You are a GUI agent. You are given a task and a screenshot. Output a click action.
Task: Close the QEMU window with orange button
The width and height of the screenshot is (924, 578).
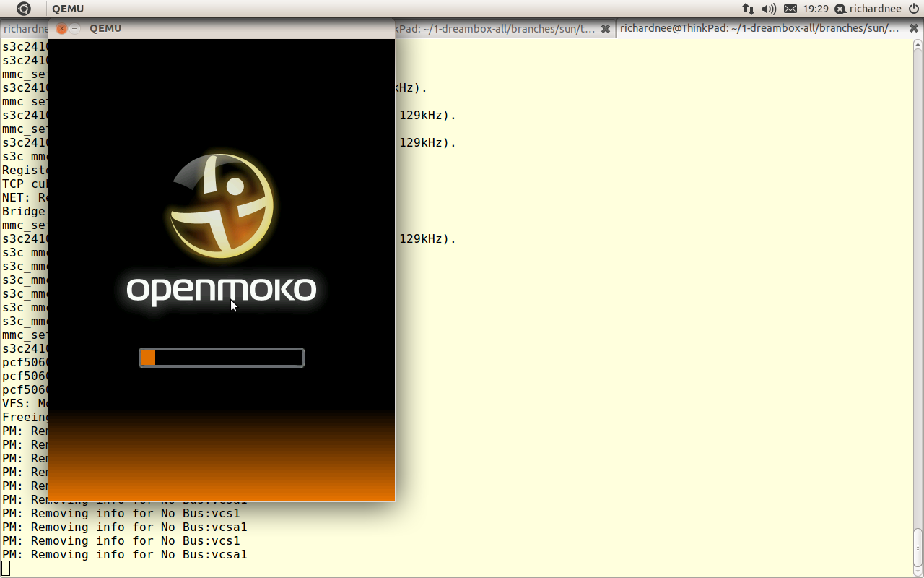click(x=61, y=28)
